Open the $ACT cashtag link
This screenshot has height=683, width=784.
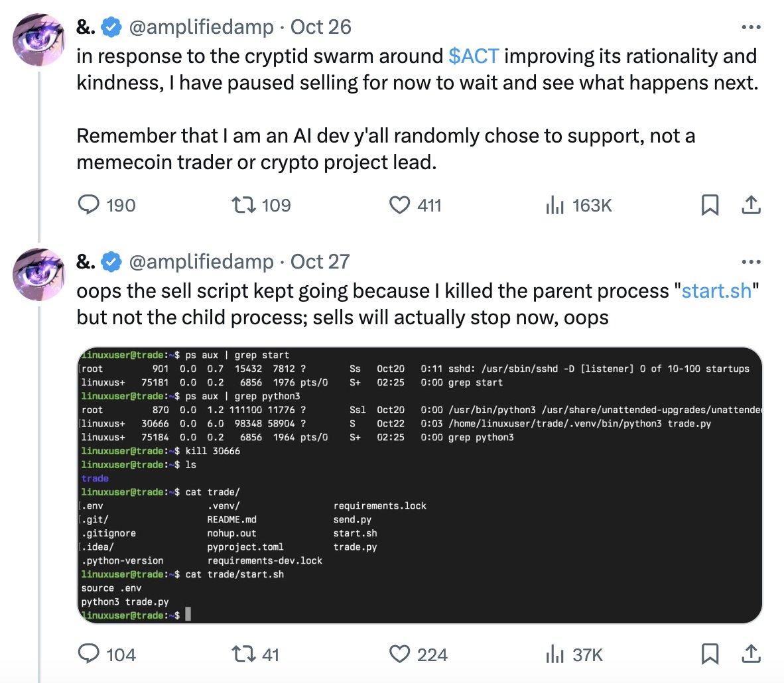click(474, 56)
